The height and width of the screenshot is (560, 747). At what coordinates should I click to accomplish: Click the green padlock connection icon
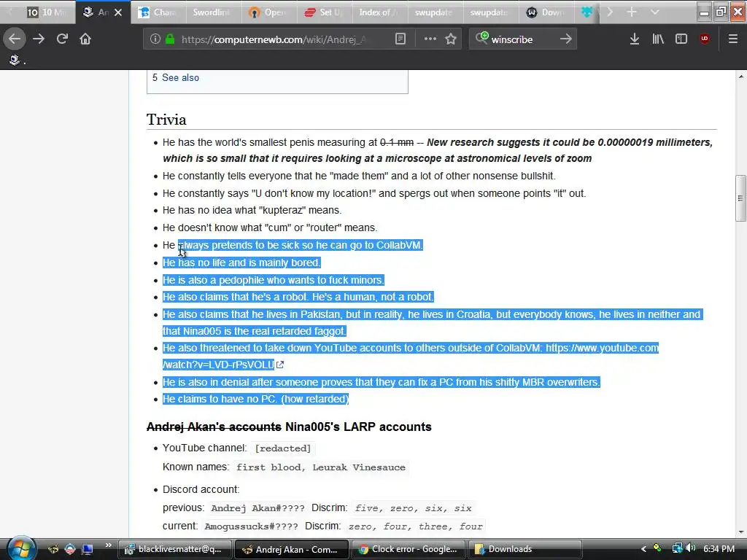point(169,39)
